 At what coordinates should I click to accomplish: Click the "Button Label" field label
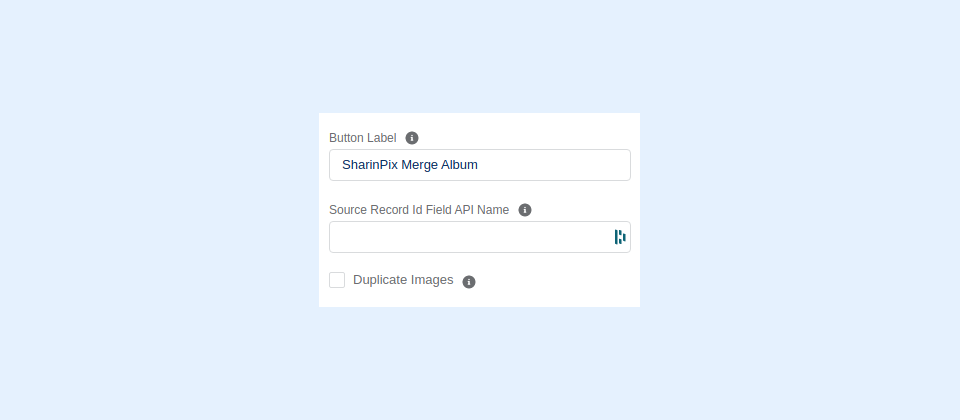[363, 138]
